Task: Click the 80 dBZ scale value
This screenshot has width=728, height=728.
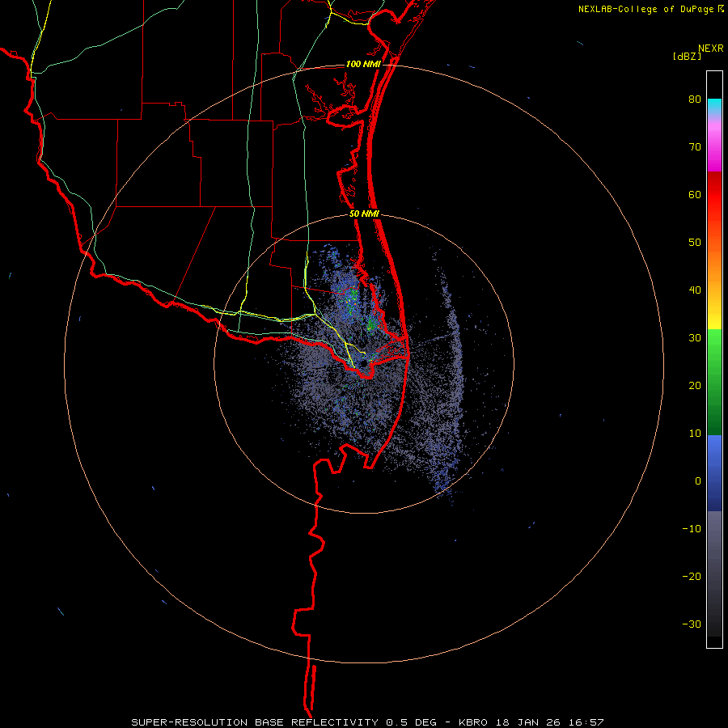Action: tap(695, 99)
